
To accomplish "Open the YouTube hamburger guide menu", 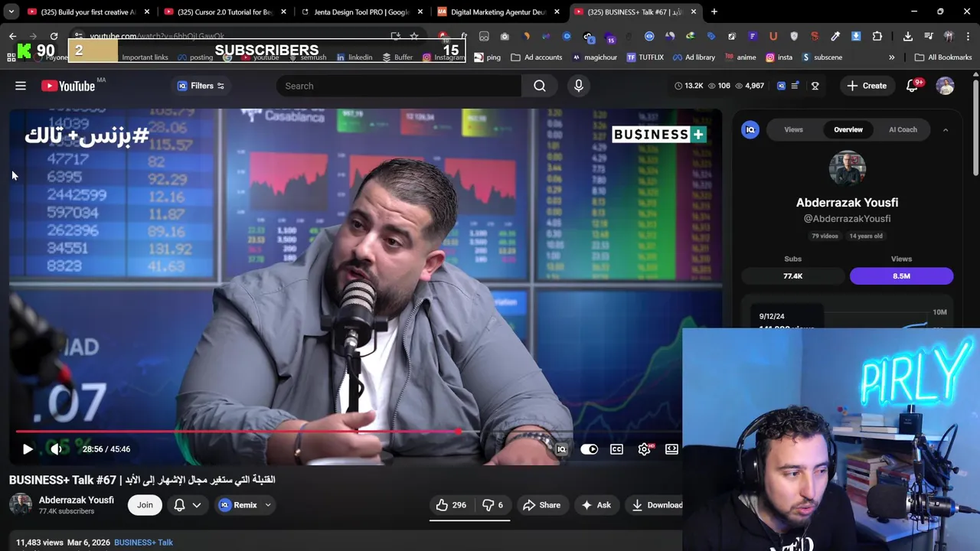I will 21,86.
